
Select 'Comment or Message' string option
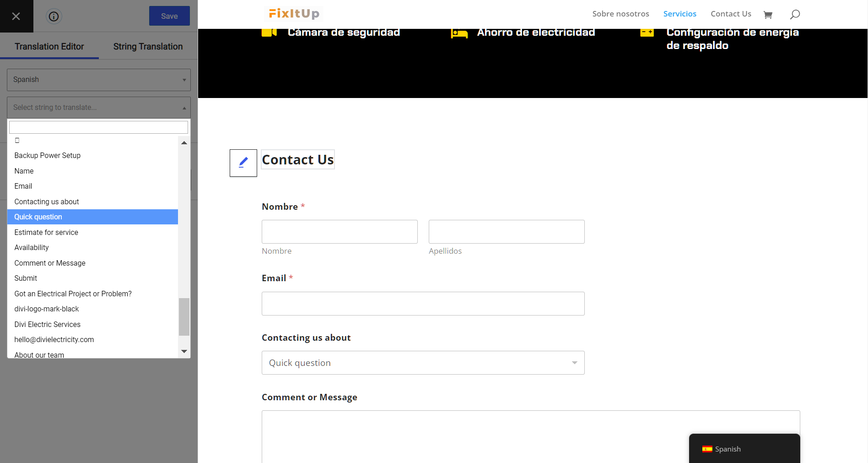click(50, 263)
